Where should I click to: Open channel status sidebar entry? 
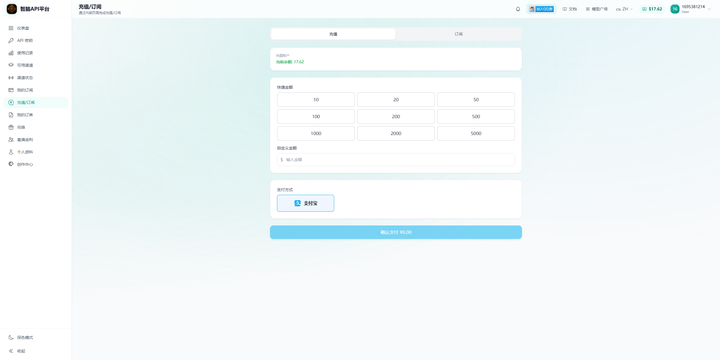point(36,78)
